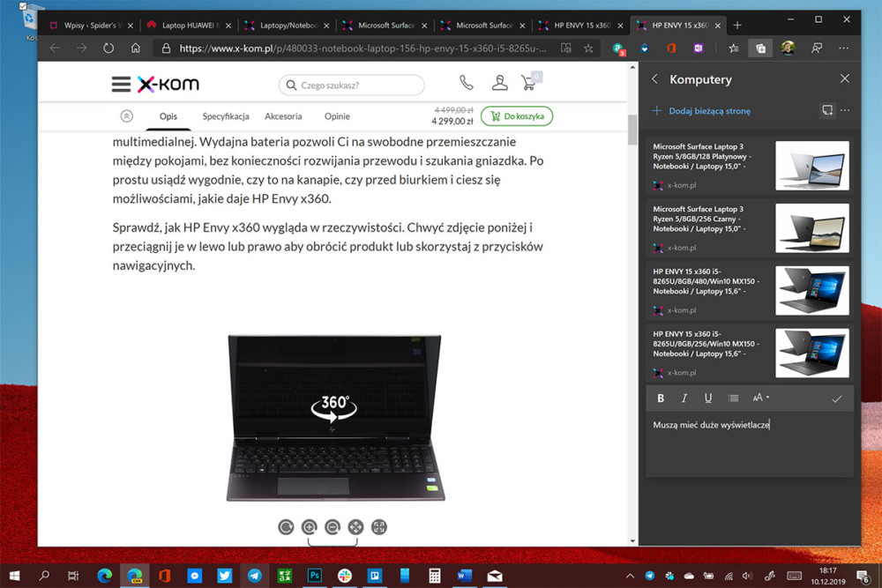Click the rotate 360 view button
The height and width of the screenshot is (588, 882).
point(286,526)
